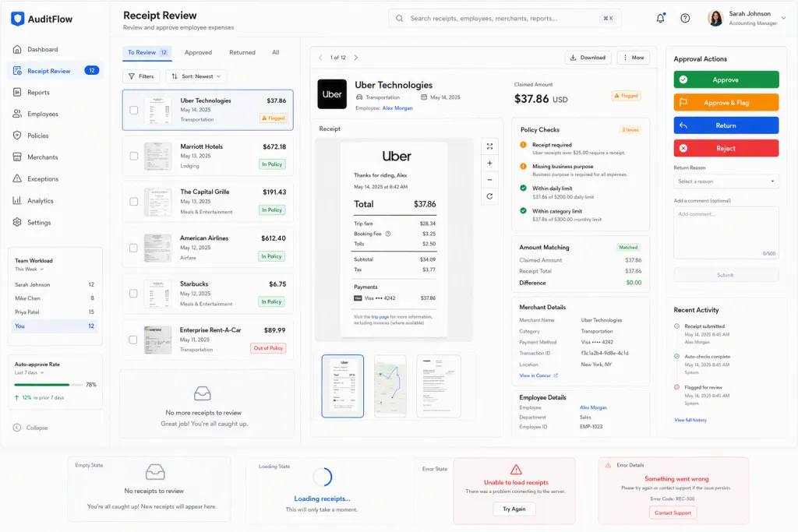
Task: Click the blue Return button
Action: pos(726,125)
